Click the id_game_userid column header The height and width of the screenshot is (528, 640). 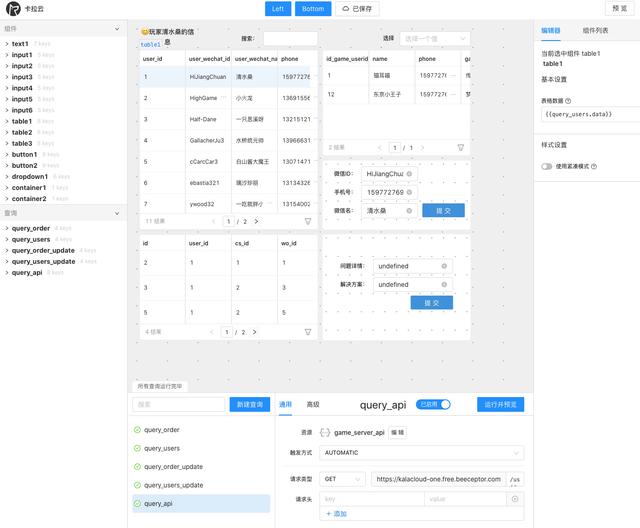pos(347,59)
